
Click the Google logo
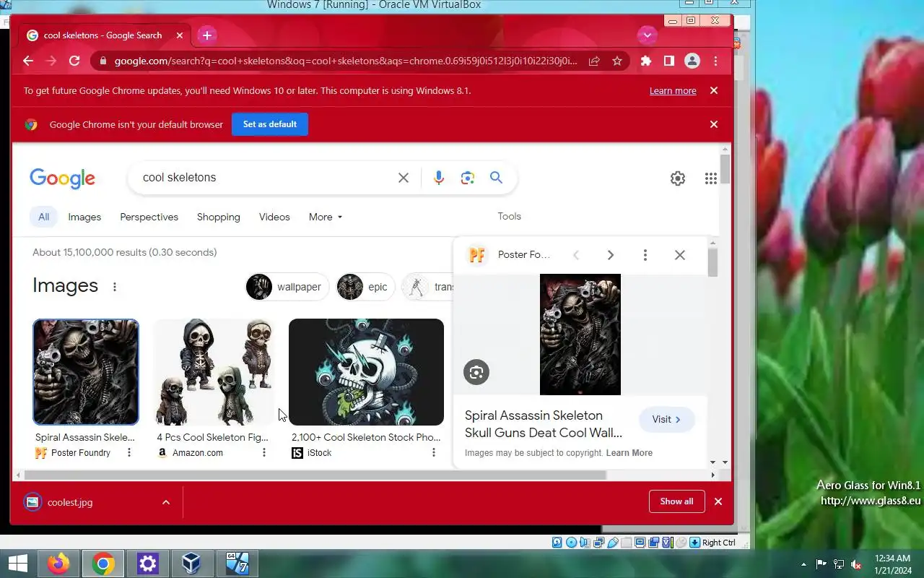tap(62, 178)
